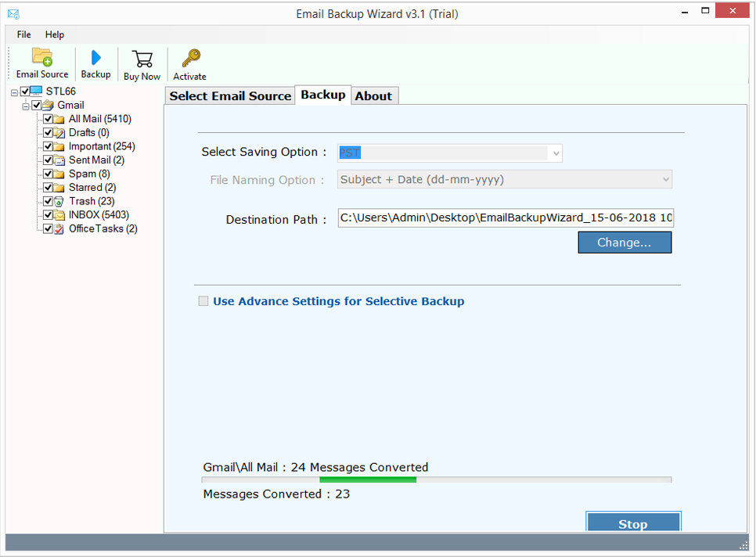This screenshot has width=756, height=557.
Task: Select the INBOX (5403) folder label
Action: pyautogui.click(x=99, y=215)
